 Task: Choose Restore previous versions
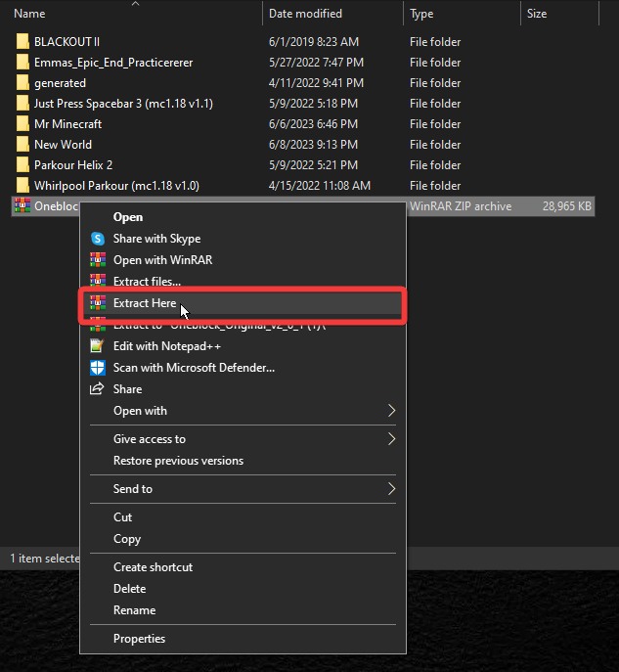(x=178, y=461)
